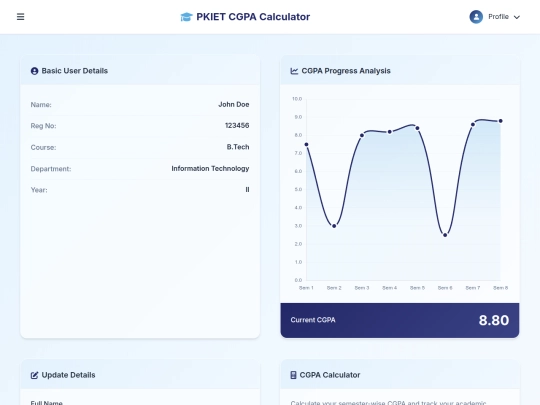Click the graduation cap logo icon

(x=186, y=17)
